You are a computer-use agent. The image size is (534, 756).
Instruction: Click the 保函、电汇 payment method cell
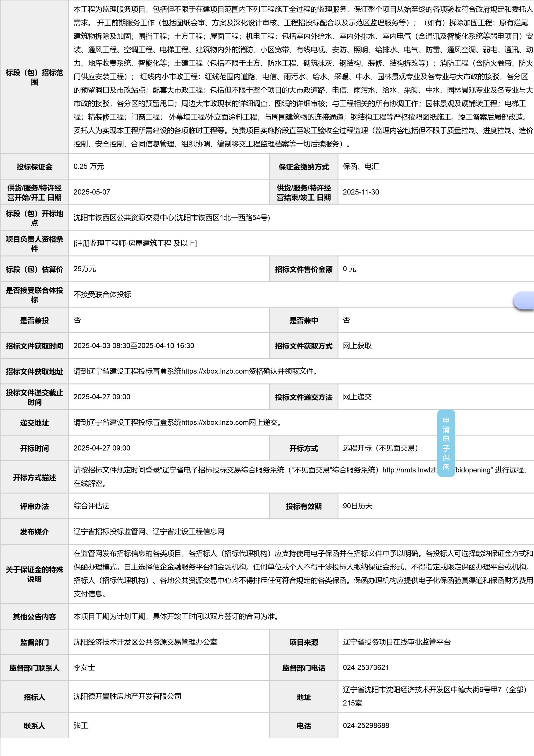point(361,166)
